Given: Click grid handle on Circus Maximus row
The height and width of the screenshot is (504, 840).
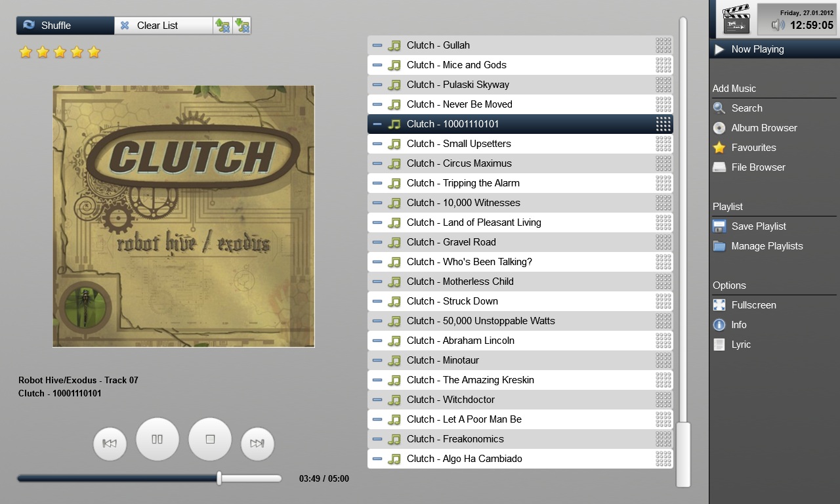Looking at the screenshot, I should (663, 163).
